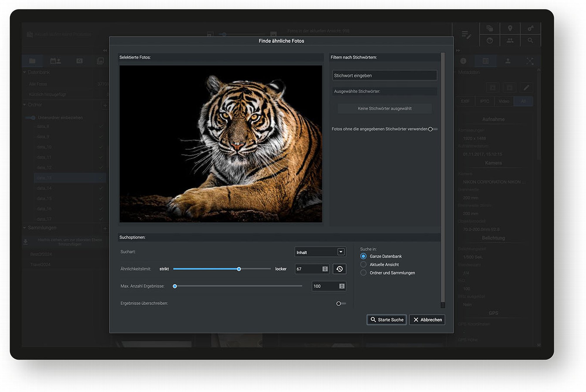
Task: Open the collections stack tab icon
Action: tap(100, 61)
